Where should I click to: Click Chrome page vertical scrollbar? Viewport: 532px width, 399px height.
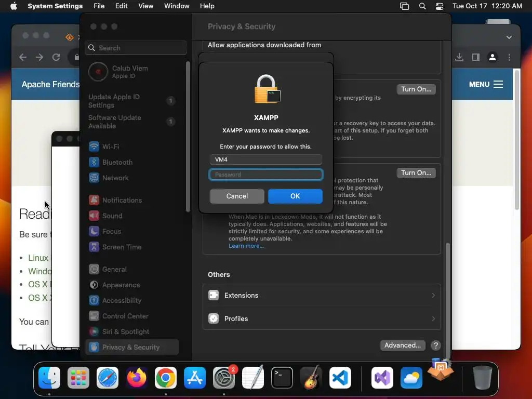point(517,140)
